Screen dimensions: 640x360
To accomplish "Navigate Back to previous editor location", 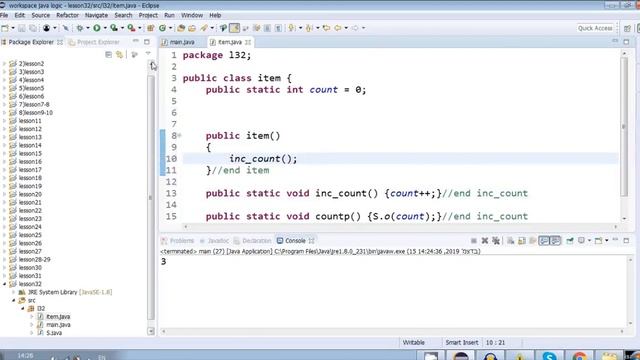I will 338,28.
